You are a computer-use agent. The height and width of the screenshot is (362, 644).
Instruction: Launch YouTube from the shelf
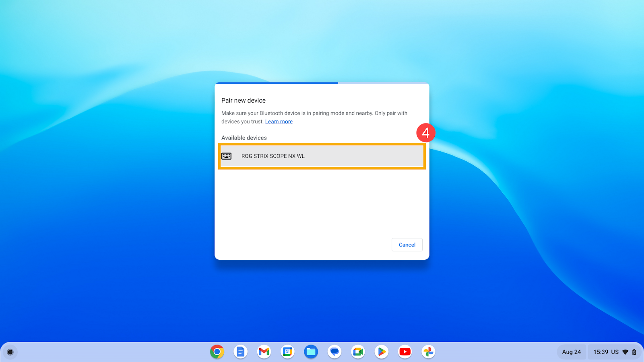[x=405, y=352]
